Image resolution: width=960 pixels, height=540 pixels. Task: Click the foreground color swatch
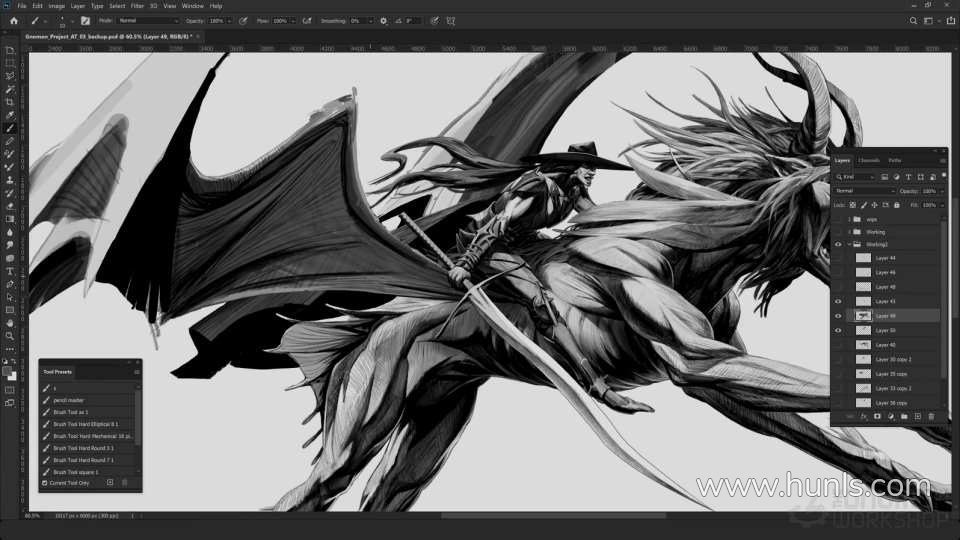point(8,370)
